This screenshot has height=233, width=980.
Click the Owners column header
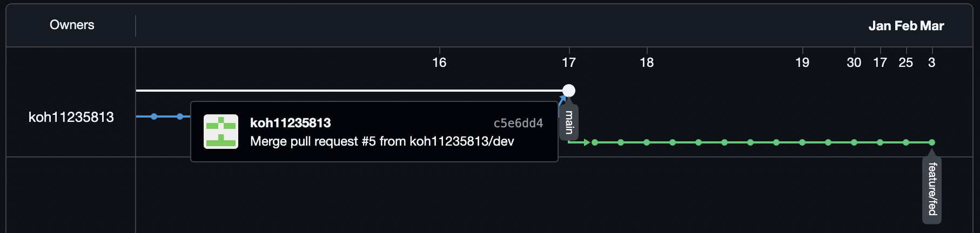72,25
